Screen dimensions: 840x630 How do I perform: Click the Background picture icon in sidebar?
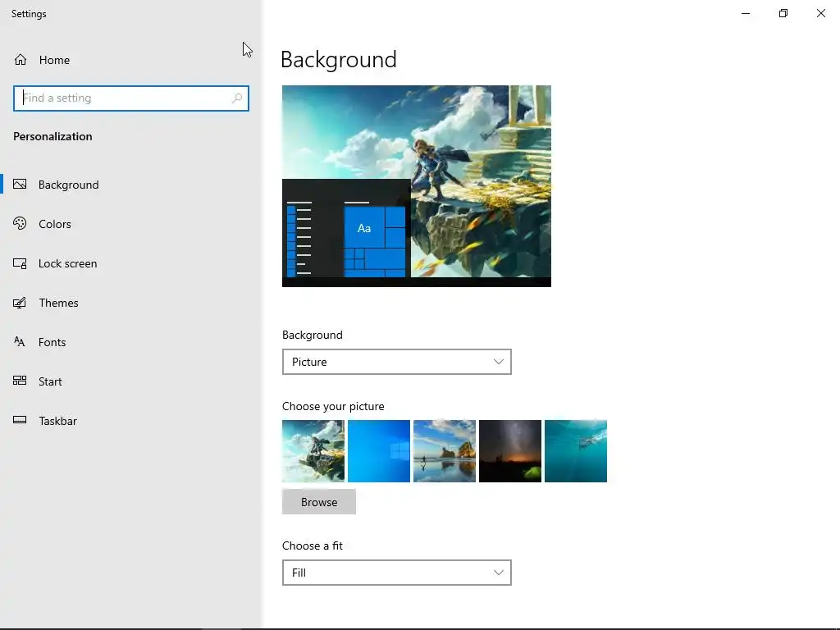(20, 185)
